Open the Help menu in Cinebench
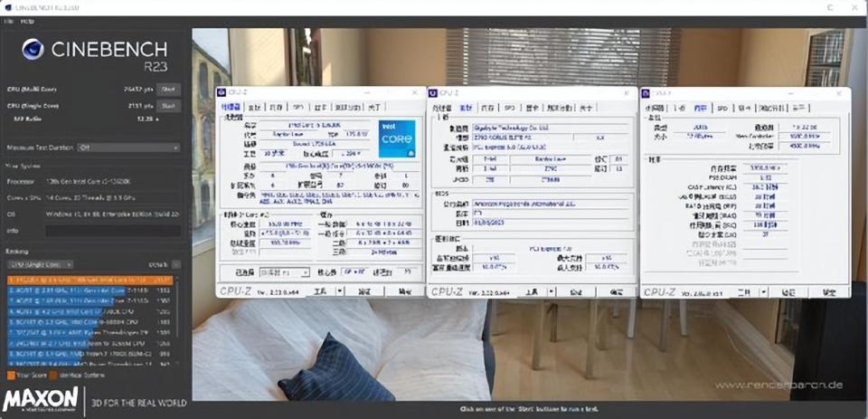Screen dimensions: 868x419 coord(27,20)
